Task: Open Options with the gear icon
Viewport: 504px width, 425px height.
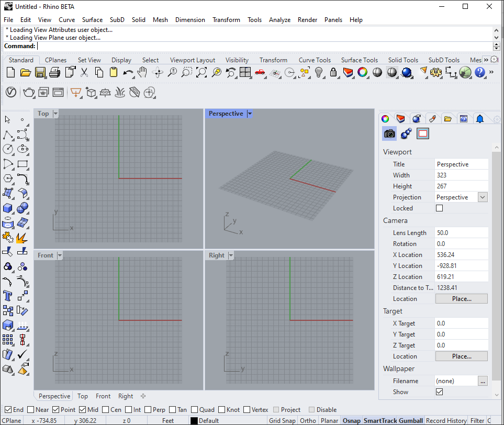Action: tap(436, 72)
